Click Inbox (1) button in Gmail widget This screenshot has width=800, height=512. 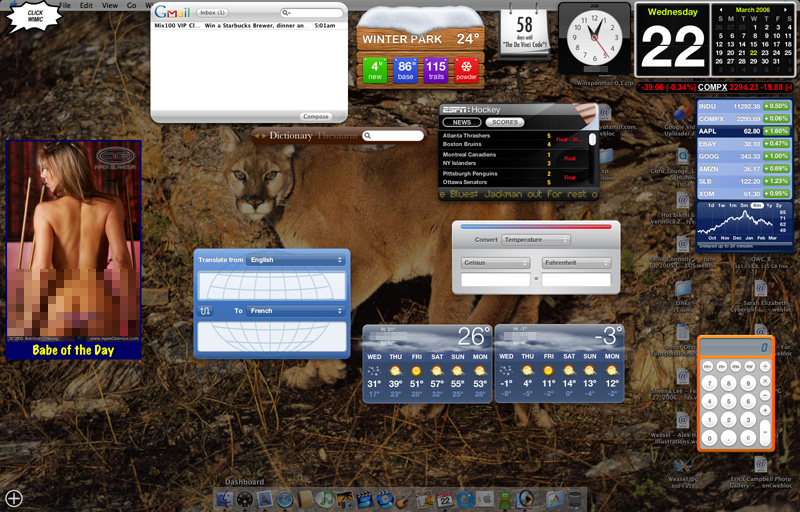(x=212, y=12)
